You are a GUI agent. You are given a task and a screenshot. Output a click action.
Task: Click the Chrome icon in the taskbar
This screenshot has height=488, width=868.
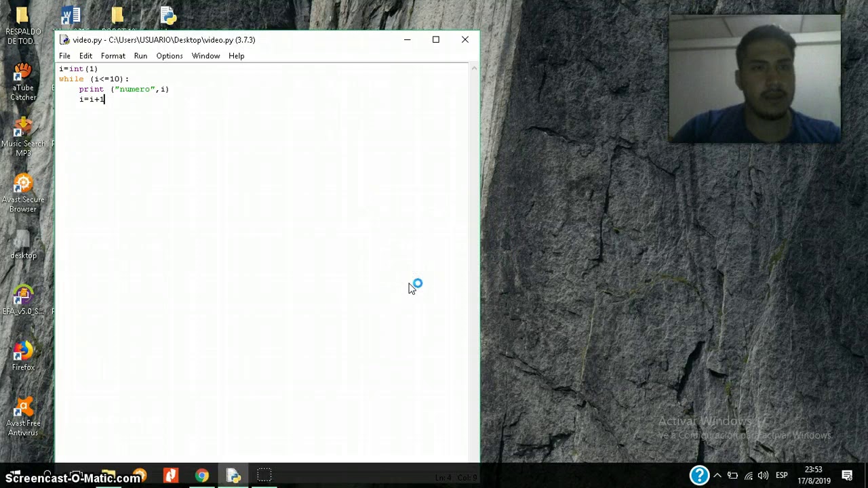click(x=201, y=475)
